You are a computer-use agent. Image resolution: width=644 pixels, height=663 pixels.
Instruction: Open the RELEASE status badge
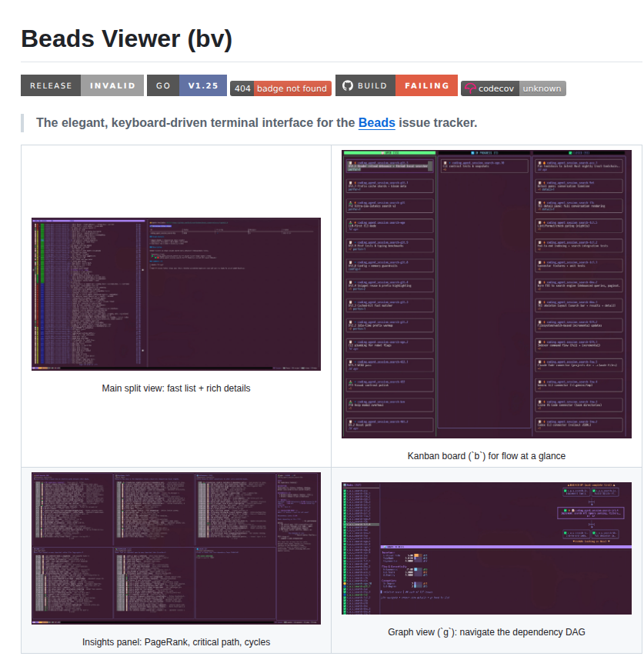tap(50, 85)
